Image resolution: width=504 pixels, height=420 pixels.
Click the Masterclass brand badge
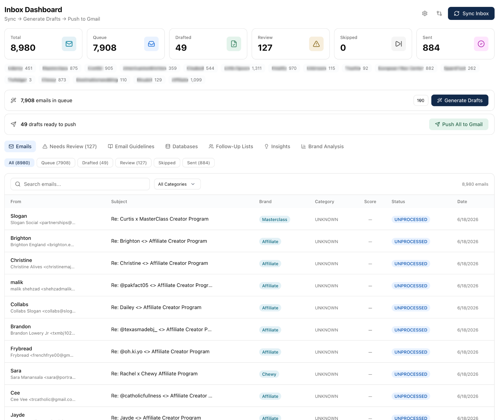[x=275, y=219]
